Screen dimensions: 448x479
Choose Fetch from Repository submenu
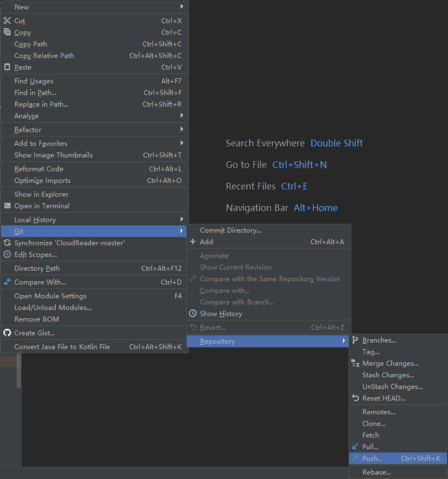click(398, 435)
